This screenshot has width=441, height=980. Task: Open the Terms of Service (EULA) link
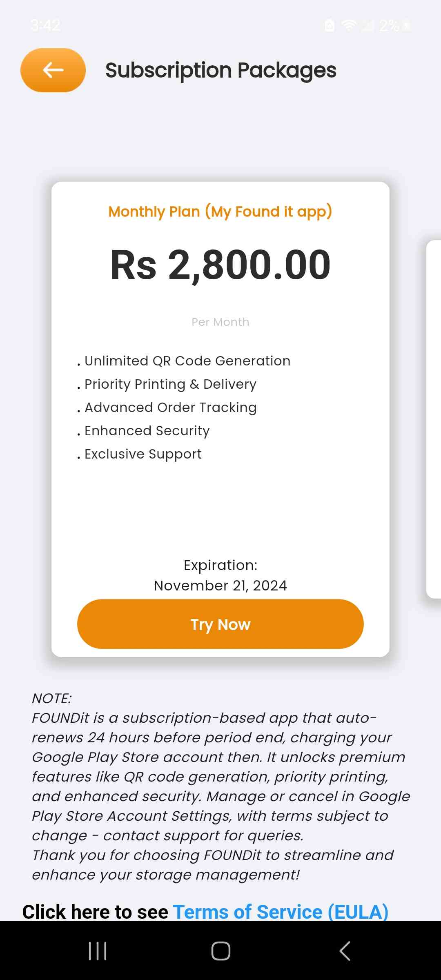[281, 912]
